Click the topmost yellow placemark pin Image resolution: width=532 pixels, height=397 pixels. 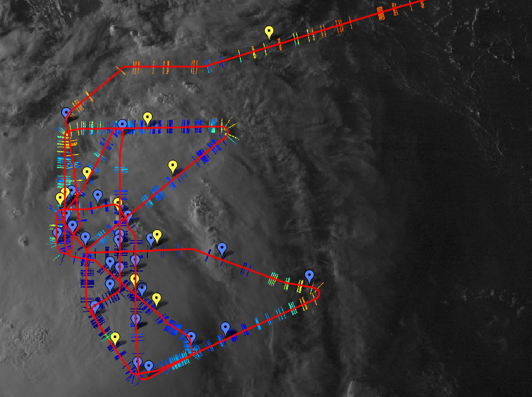269,32
